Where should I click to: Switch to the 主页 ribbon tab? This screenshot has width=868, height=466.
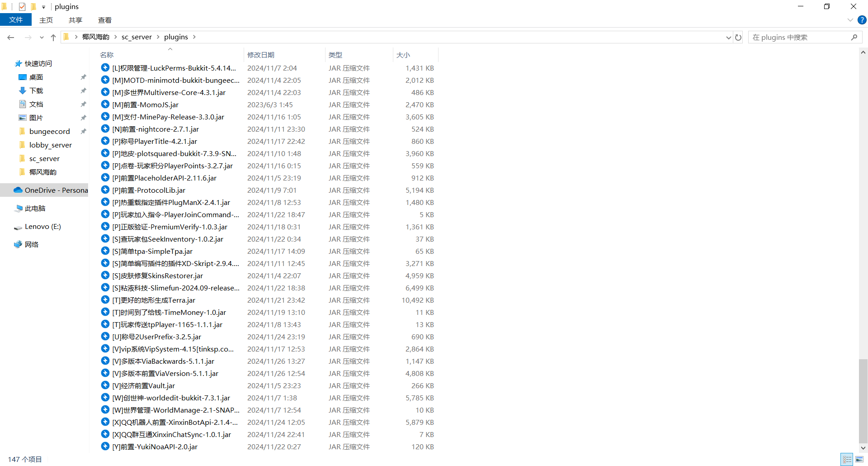tap(46, 20)
